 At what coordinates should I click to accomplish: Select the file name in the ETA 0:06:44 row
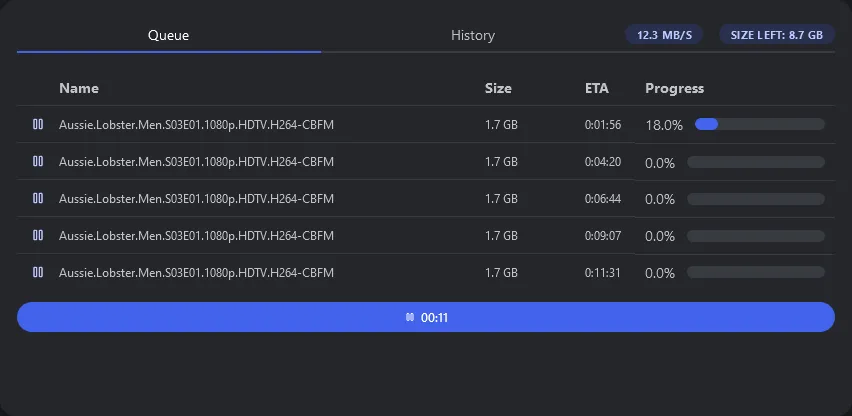(x=196, y=199)
